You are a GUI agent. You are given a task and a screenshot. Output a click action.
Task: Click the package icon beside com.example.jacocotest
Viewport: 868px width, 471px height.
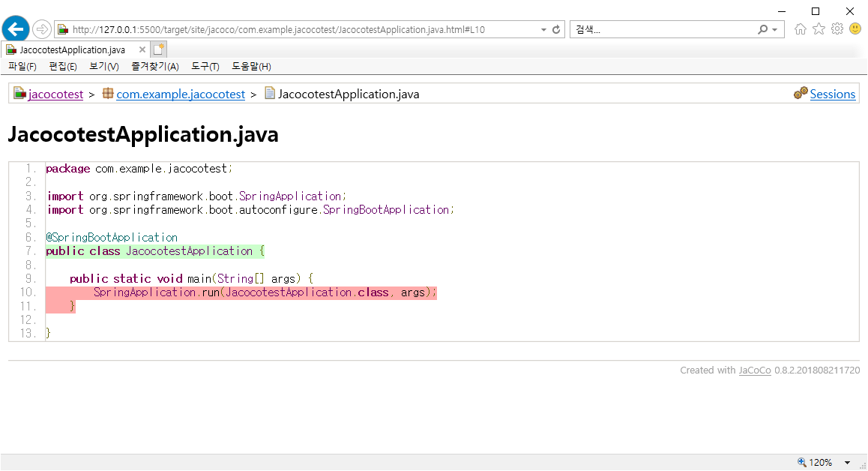coord(108,93)
